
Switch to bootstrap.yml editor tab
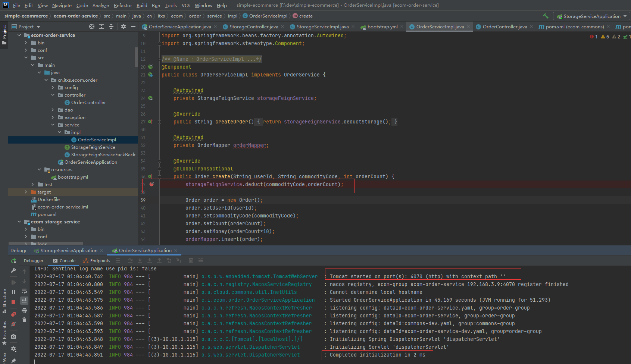click(x=382, y=26)
